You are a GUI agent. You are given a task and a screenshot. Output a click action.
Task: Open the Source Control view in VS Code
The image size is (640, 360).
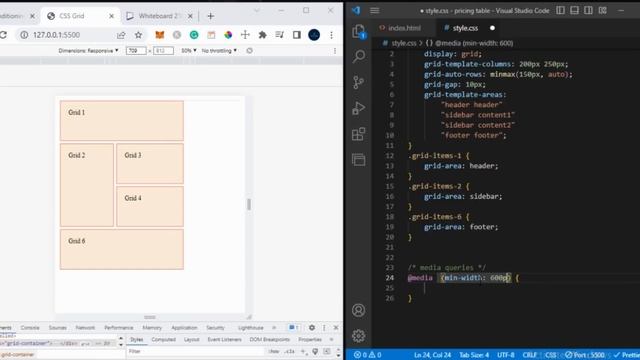pos(358,82)
